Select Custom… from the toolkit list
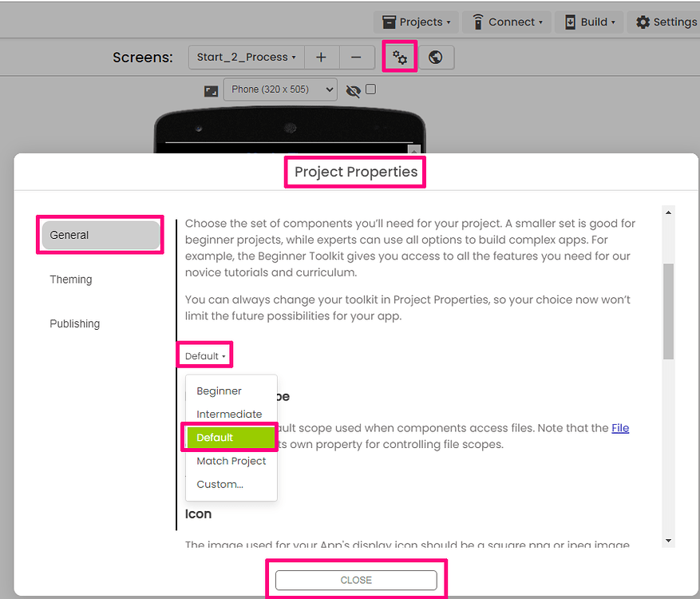Screen dimensions: 700x599 [x=219, y=484]
